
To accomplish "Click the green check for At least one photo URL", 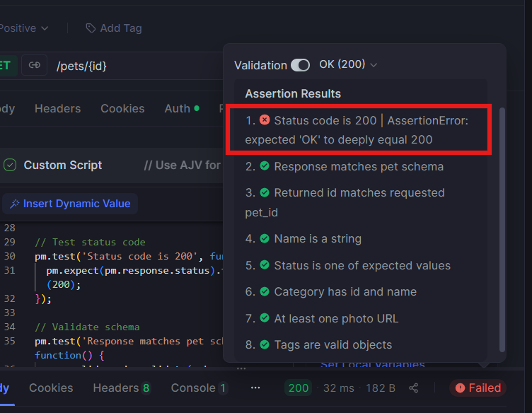I will tap(265, 318).
